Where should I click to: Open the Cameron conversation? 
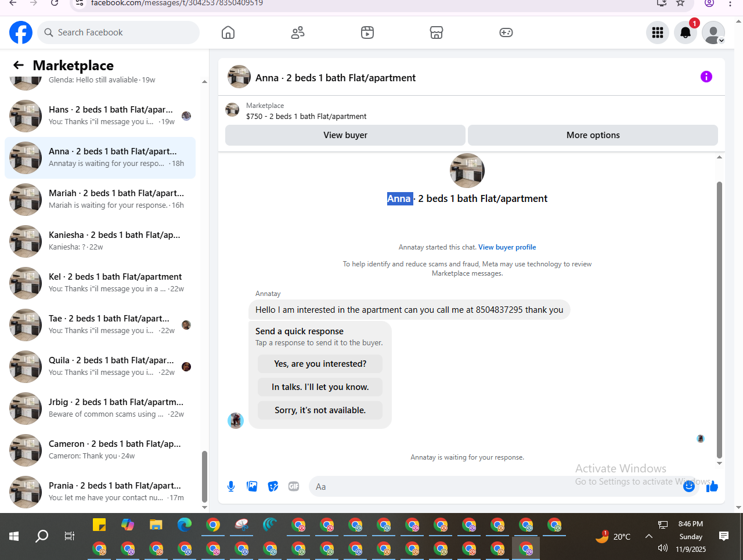click(x=100, y=450)
